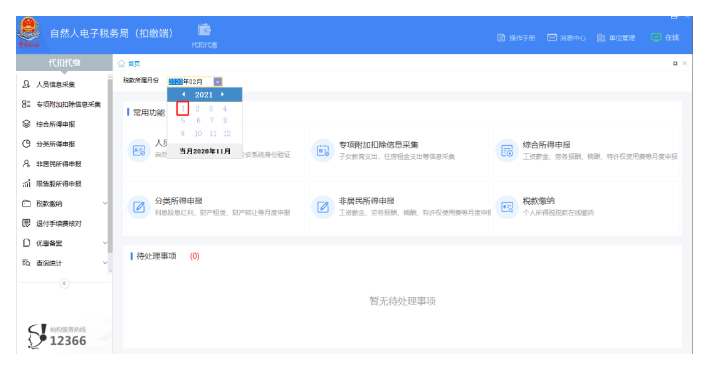Expand the 优惠备案 chevron in sidebar
Image resolution: width=711 pixels, height=377 pixels.
pos(105,244)
